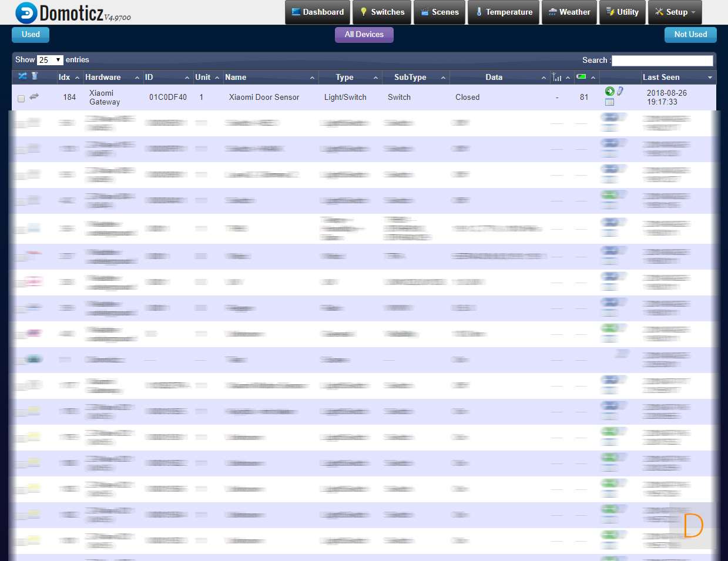The image size is (728, 561).
Task: Click Xiaomi Gateway hardware cell
Action: coord(105,98)
